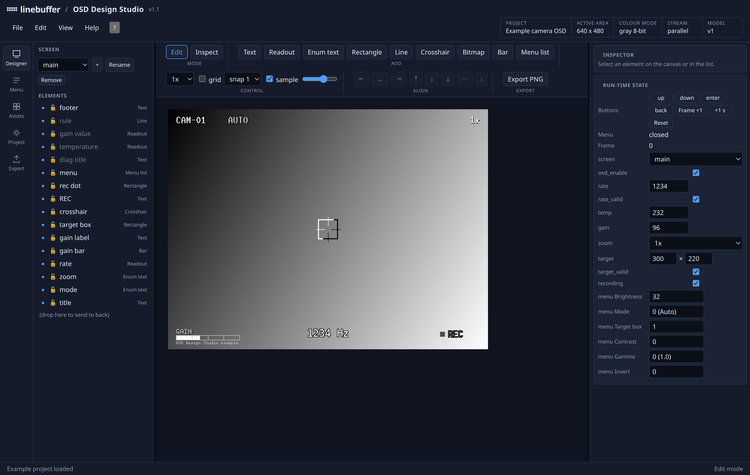Toggle the target_valid checkbox
Image resolution: width=750 pixels, height=475 pixels.
click(696, 272)
